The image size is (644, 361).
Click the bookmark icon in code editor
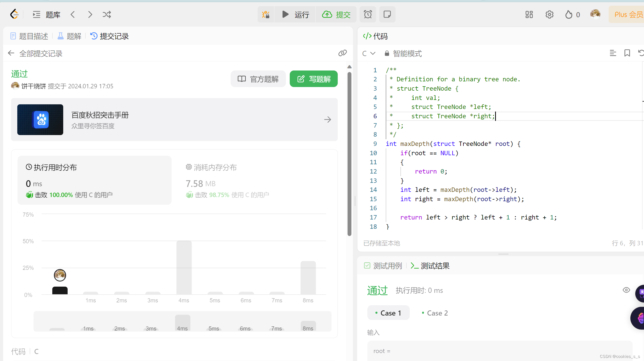click(x=627, y=53)
